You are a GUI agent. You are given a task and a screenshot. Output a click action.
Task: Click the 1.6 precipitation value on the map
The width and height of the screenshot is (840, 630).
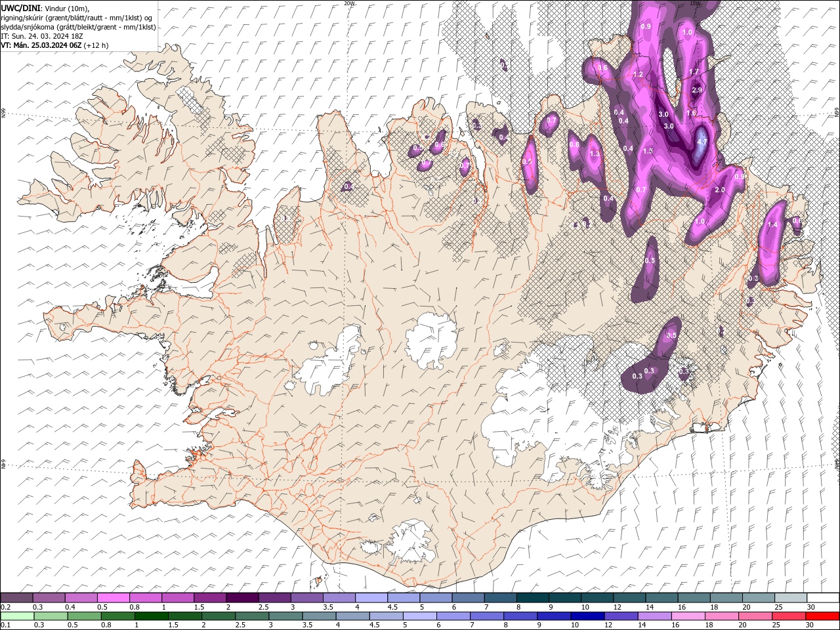691,113
